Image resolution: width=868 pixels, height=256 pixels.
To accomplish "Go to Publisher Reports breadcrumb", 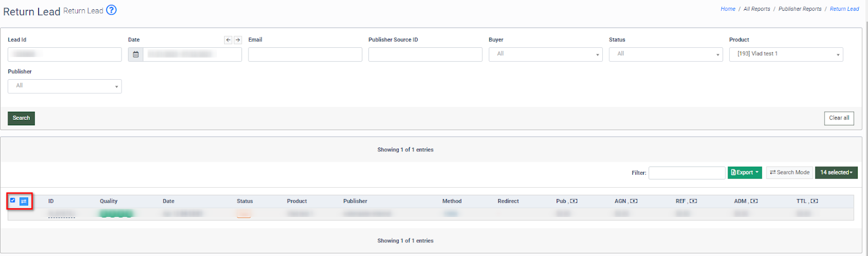I will 800,9.
